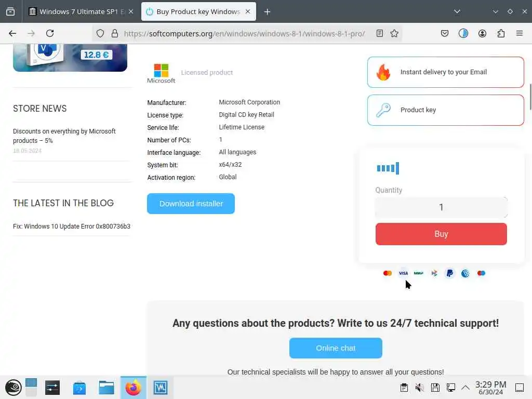
Task: Click the Visa payment icon
Action: 403,273
